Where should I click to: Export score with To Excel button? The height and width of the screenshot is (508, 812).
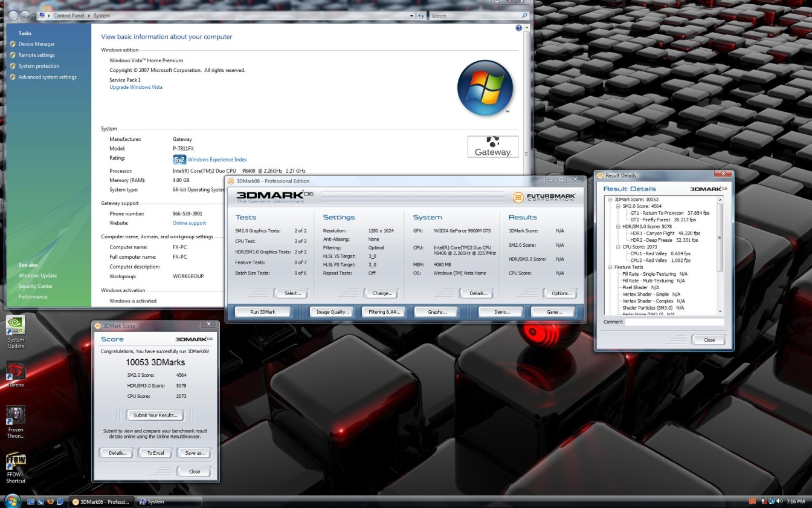pos(155,453)
